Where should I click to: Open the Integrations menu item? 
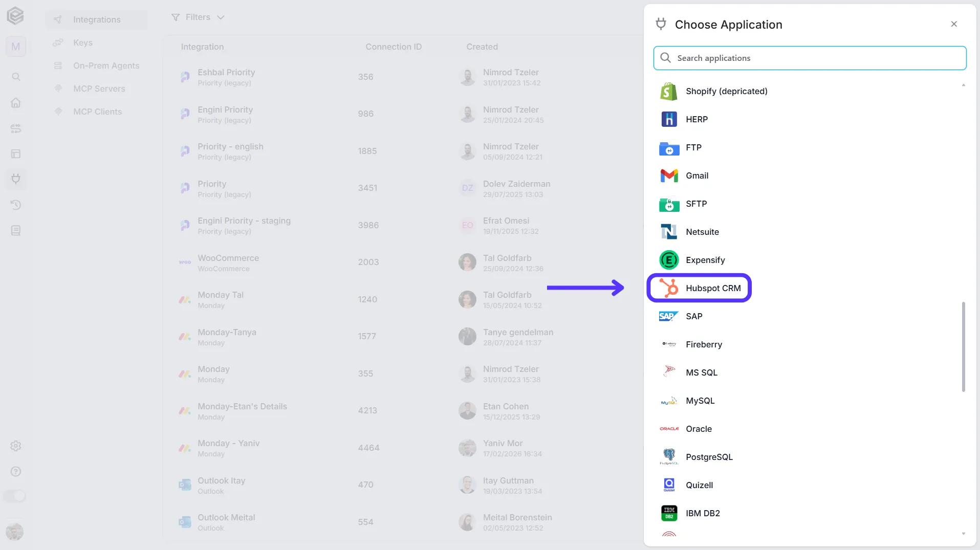(96, 19)
